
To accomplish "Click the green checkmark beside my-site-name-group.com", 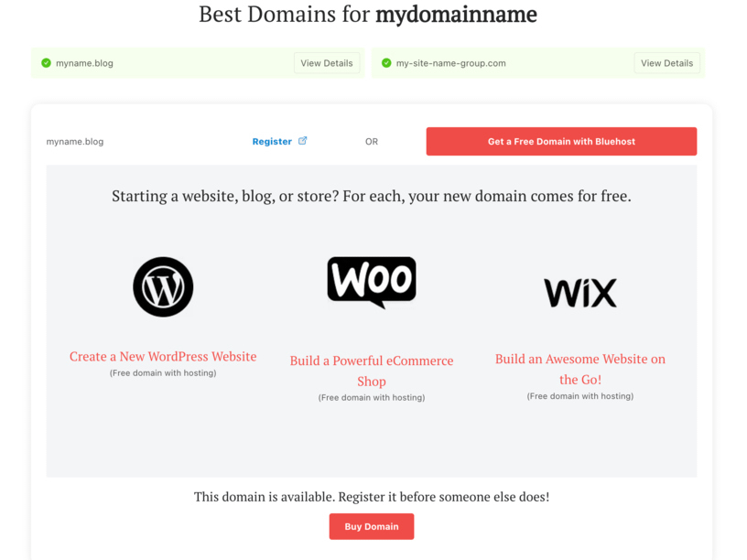I will [384, 63].
